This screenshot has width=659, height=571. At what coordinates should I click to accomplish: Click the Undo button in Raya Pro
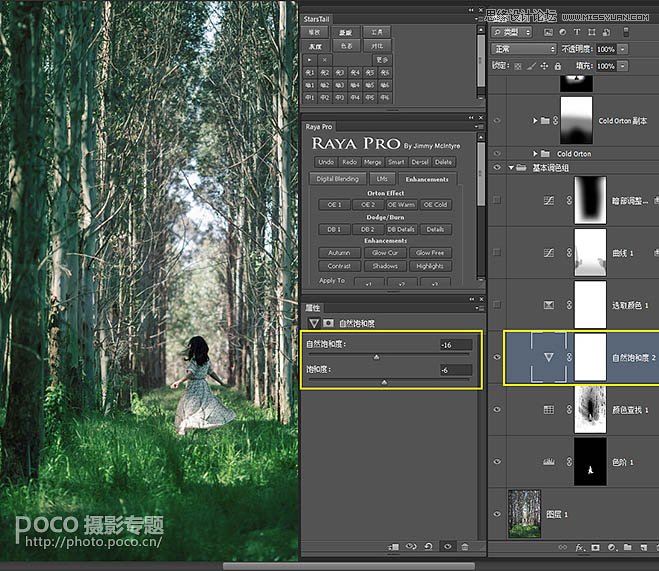(326, 162)
